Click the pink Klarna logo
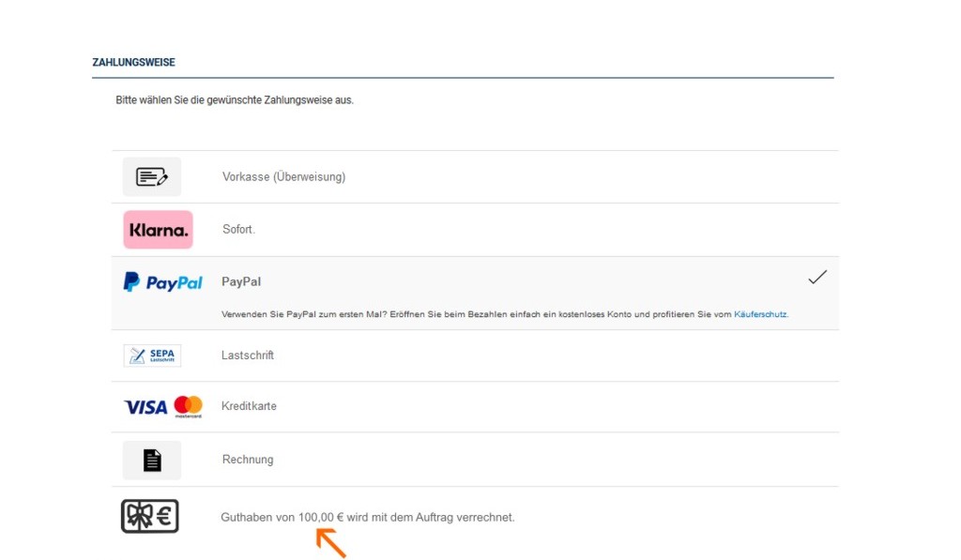 (158, 230)
